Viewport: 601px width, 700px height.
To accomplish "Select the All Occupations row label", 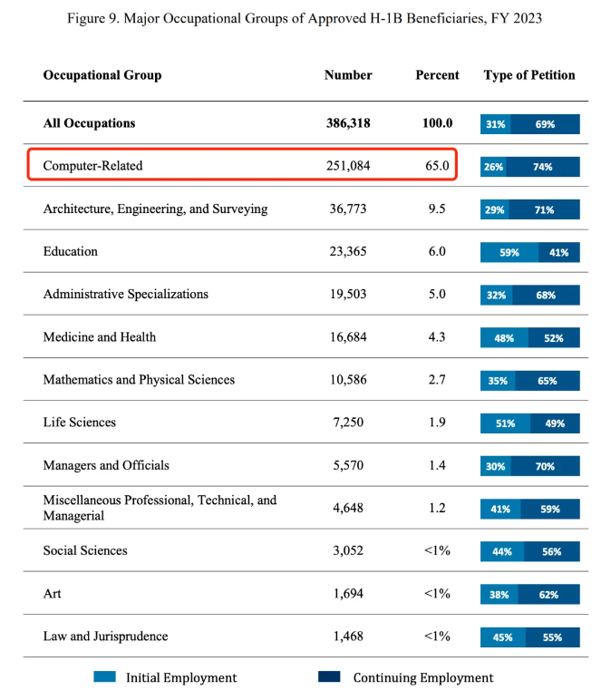I will tap(89, 123).
